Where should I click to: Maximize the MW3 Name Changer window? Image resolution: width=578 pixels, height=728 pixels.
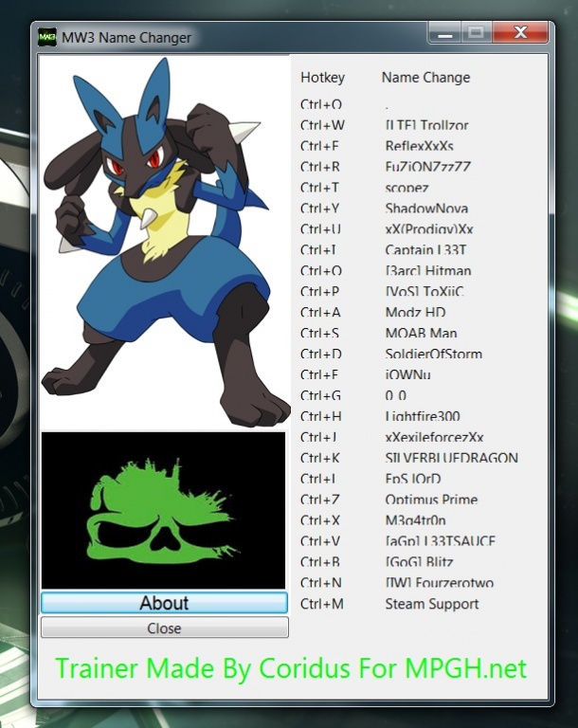tap(476, 33)
